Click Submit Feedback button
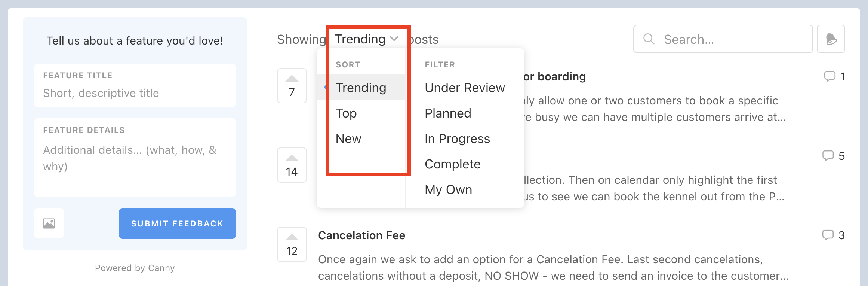This screenshot has width=868, height=286. point(177,223)
